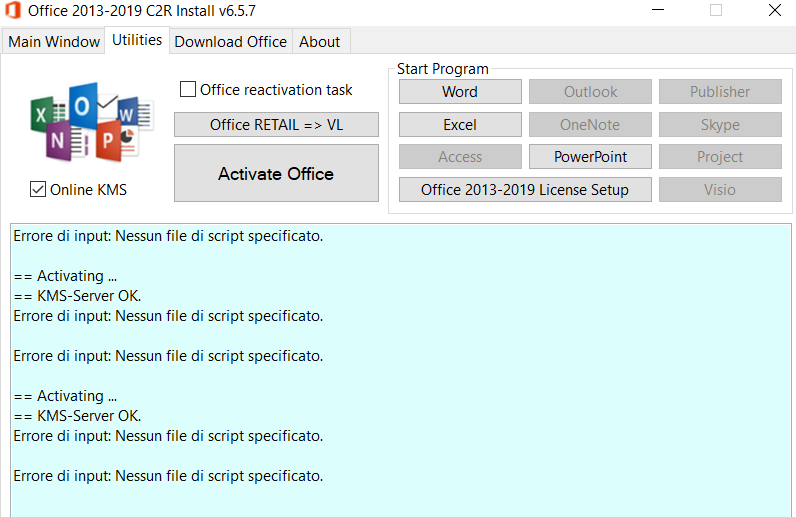Click the disabled Outlook button
This screenshot has height=517, width=796.
590,91
